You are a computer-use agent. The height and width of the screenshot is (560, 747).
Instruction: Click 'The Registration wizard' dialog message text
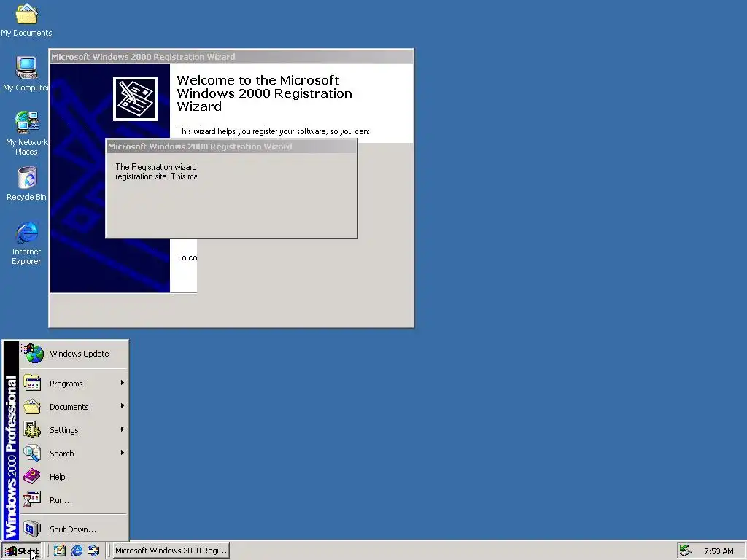pos(156,171)
